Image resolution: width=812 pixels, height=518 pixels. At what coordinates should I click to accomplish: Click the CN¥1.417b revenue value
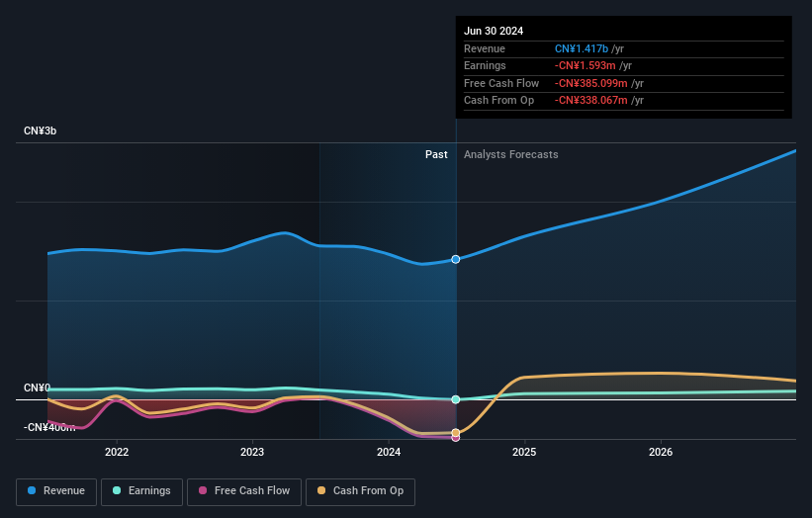click(x=581, y=48)
